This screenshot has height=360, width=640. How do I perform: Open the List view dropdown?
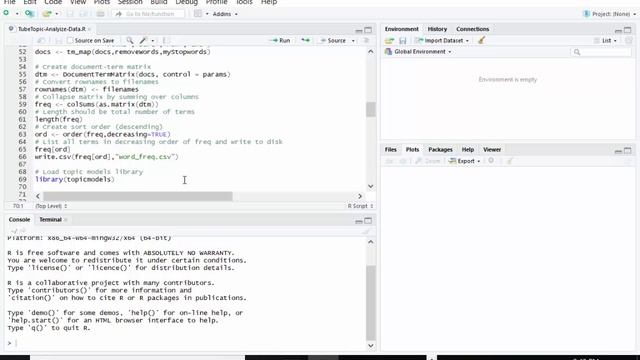pyautogui.click(x=605, y=40)
